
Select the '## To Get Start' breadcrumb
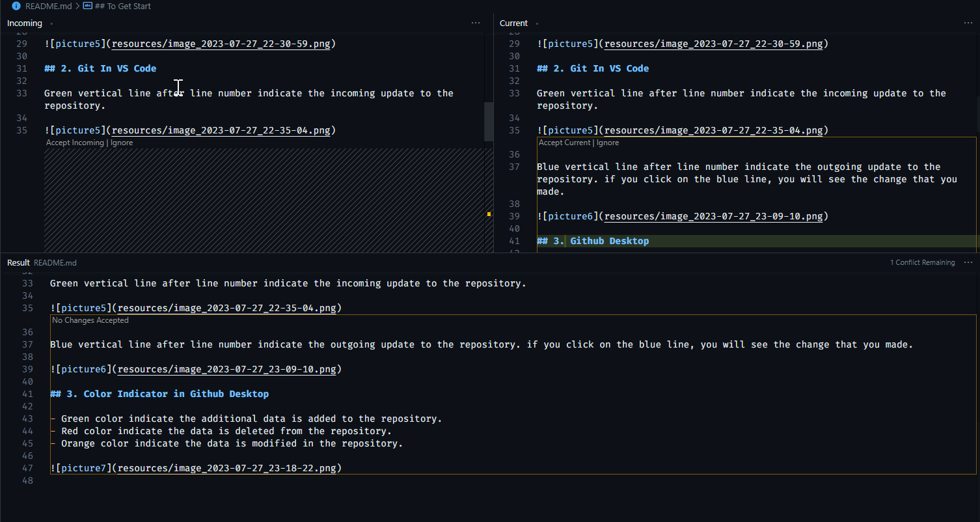[122, 6]
